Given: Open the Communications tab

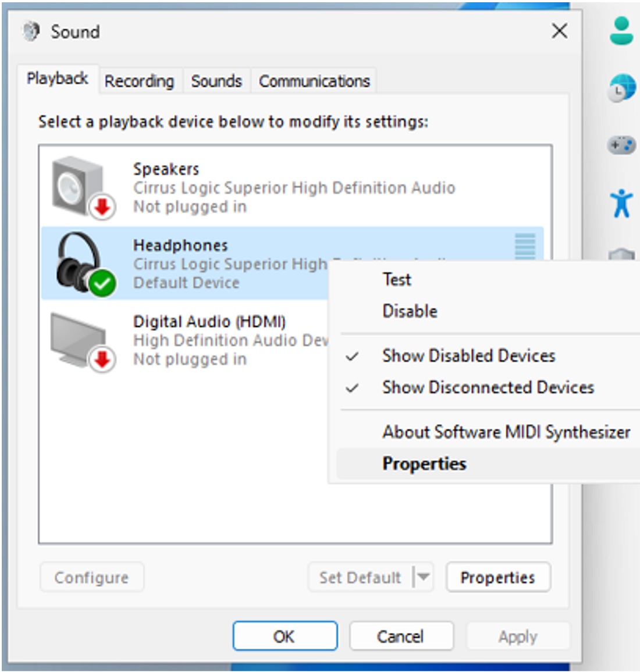Looking at the screenshot, I should click(x=314, y=81).
